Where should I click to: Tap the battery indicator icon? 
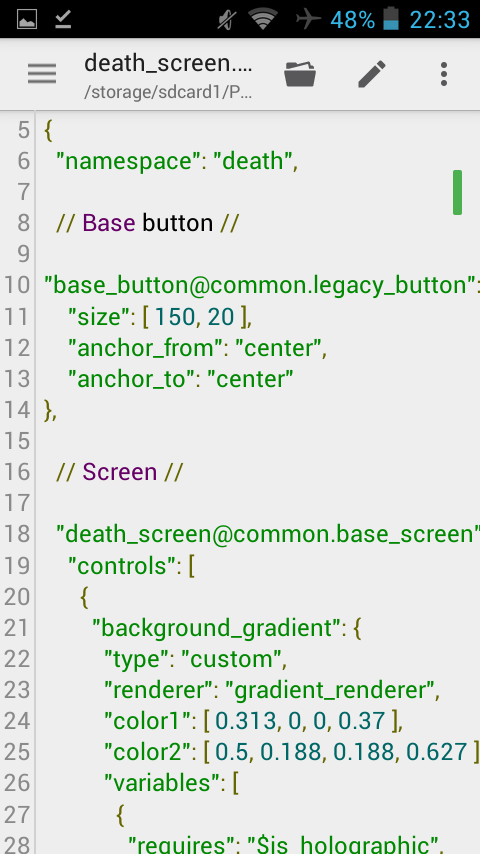391,20
